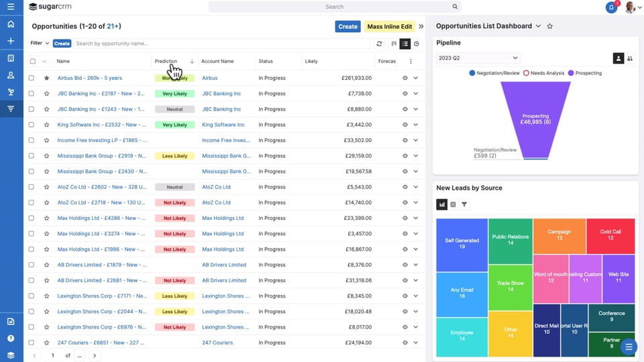The width and height of the screenshot is (644, 362).
Task: Expand row actions for Mississippi Bank £2919
Action: click(416, 156)
